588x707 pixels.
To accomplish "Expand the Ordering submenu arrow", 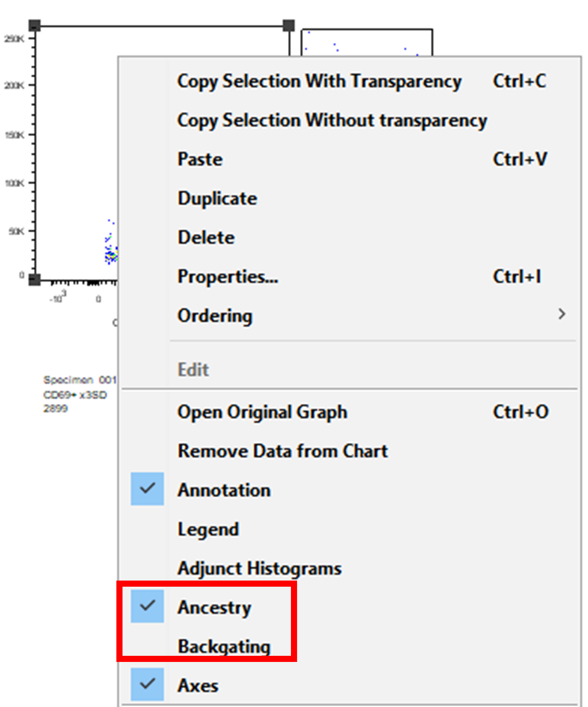I will (x=562, y=314).
